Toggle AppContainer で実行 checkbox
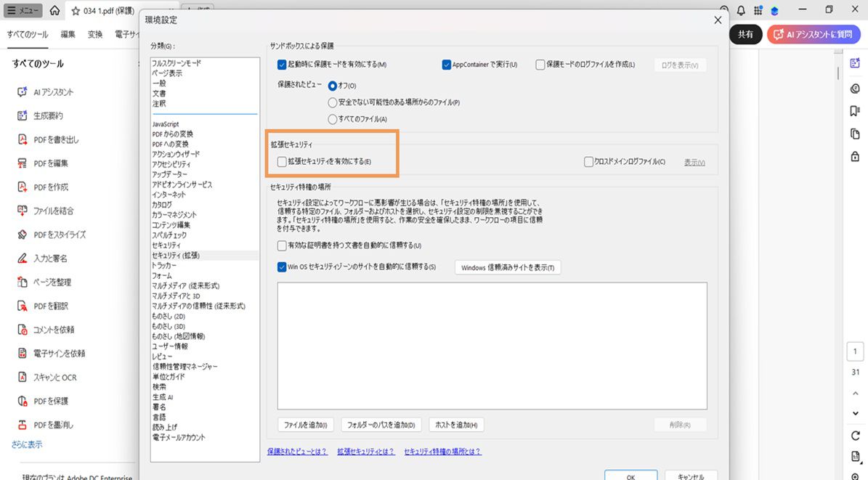 446,65
